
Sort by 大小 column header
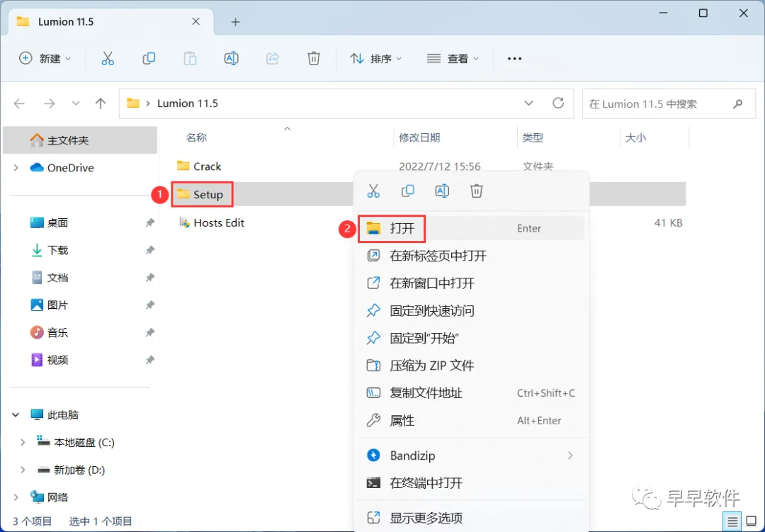(635, 137)
